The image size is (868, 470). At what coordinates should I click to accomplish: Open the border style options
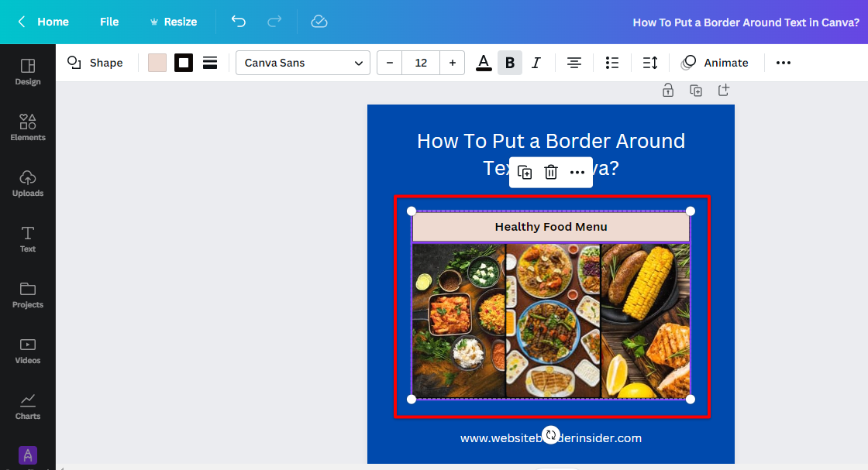click(210, 63)
